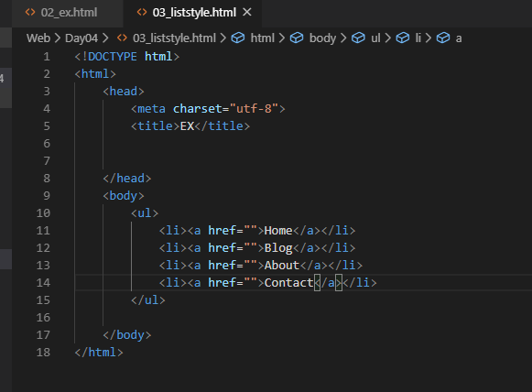Click the opening ul tag

145,213
